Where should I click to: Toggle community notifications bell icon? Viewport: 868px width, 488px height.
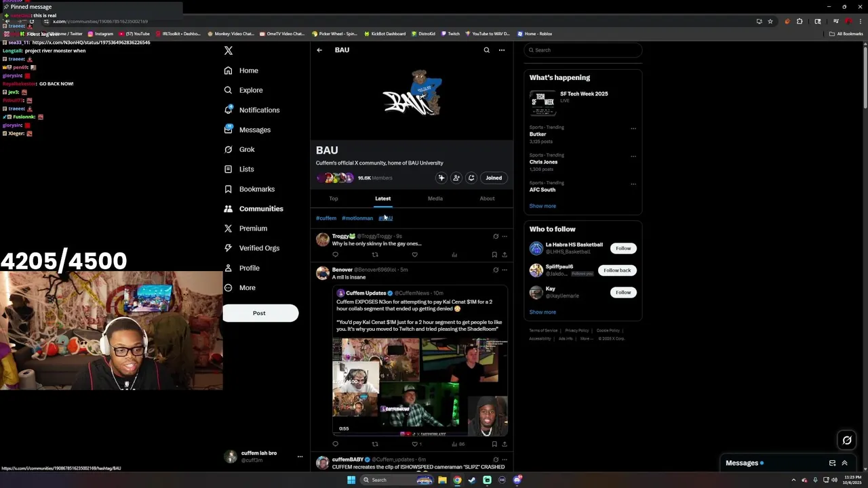(x=471, y=178)
